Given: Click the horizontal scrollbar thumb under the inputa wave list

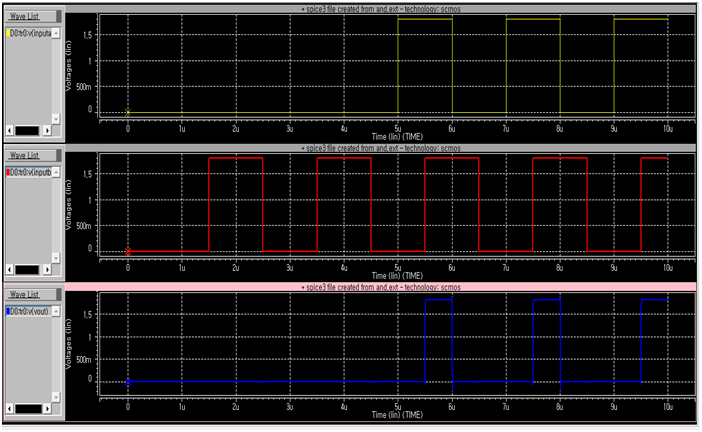Looking at the screenshot, I should 27,131.
